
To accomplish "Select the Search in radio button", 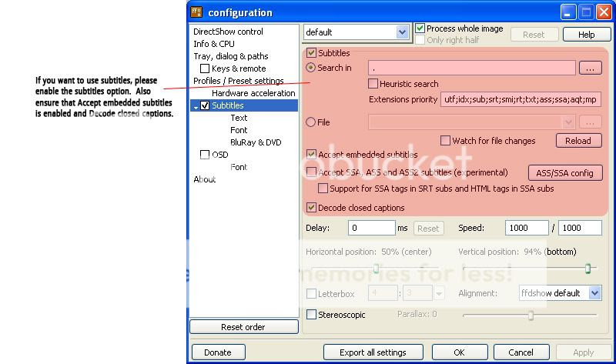I will click(x=311, y=68).
